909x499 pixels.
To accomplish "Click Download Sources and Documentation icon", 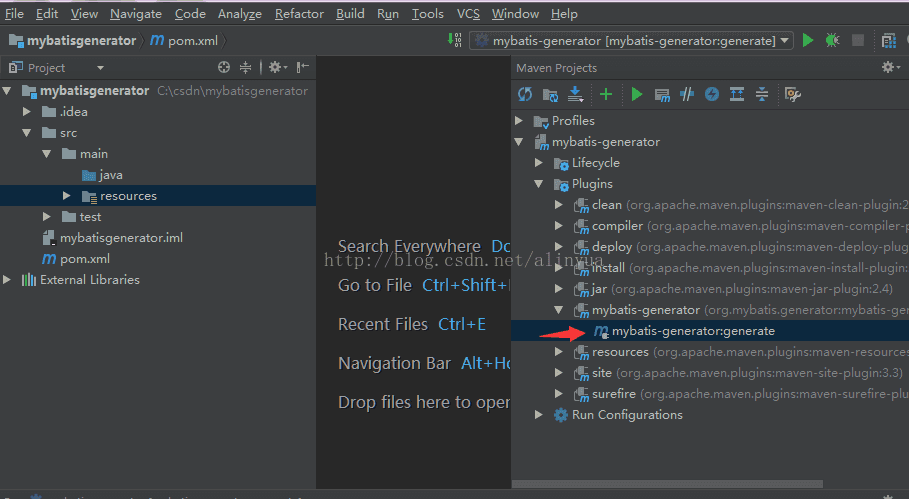I will pos(576,94).
